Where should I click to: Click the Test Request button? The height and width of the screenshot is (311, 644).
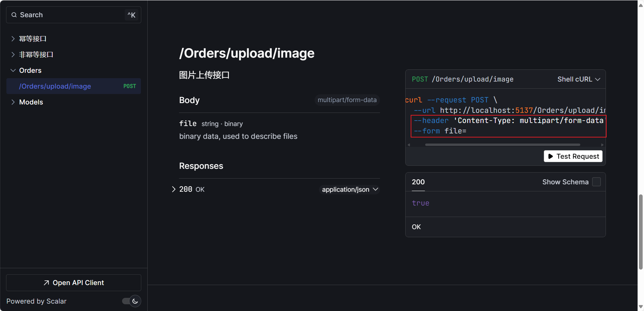click(x=573, y=156)
